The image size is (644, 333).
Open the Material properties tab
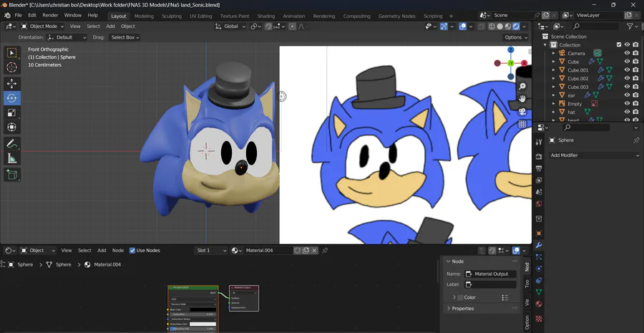pos(539,304)
